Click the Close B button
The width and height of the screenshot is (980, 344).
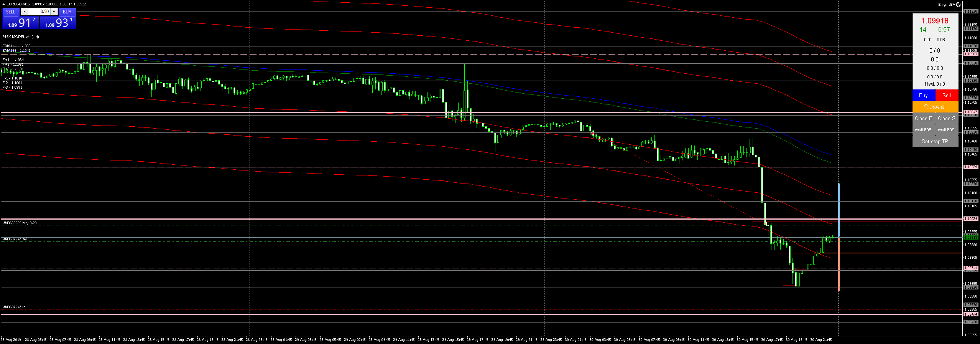point(924,118)
